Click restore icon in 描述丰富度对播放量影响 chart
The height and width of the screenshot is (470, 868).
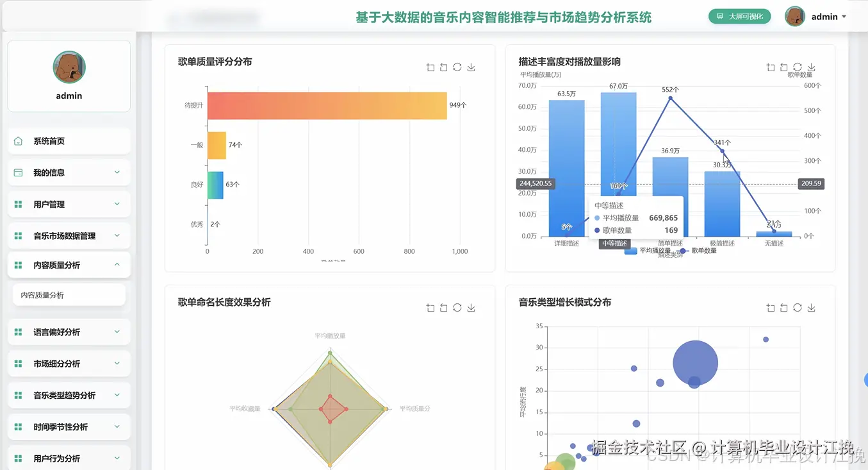[798, 67]
